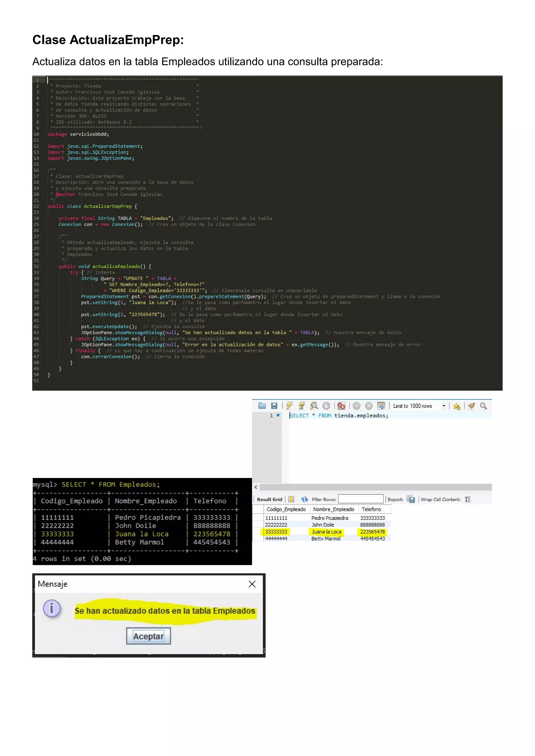
Task: Click the editor horizontal scrollbar track
Action: pyautogui.click(x=376, y=487)
